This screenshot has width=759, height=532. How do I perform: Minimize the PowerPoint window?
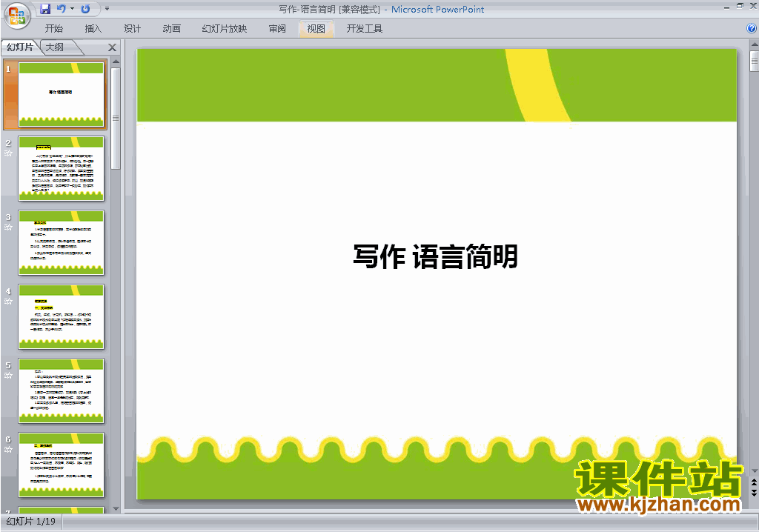coord(726,6)
